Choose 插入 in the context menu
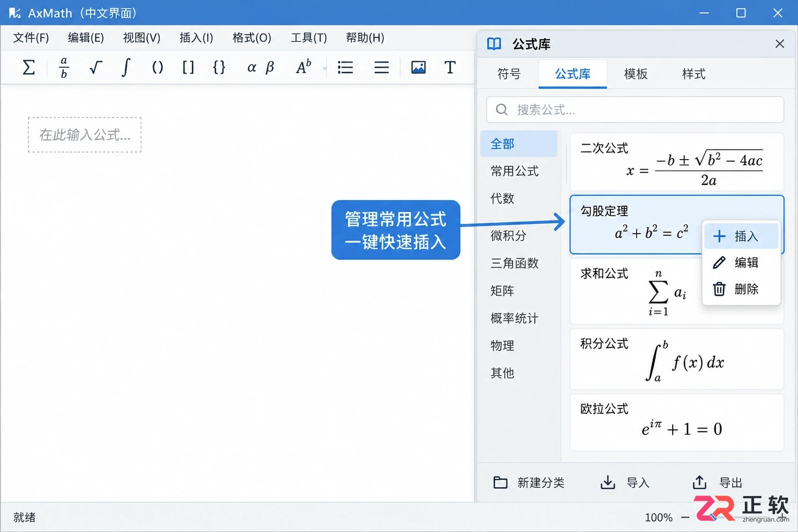798x532 pixels. [741, 236]
